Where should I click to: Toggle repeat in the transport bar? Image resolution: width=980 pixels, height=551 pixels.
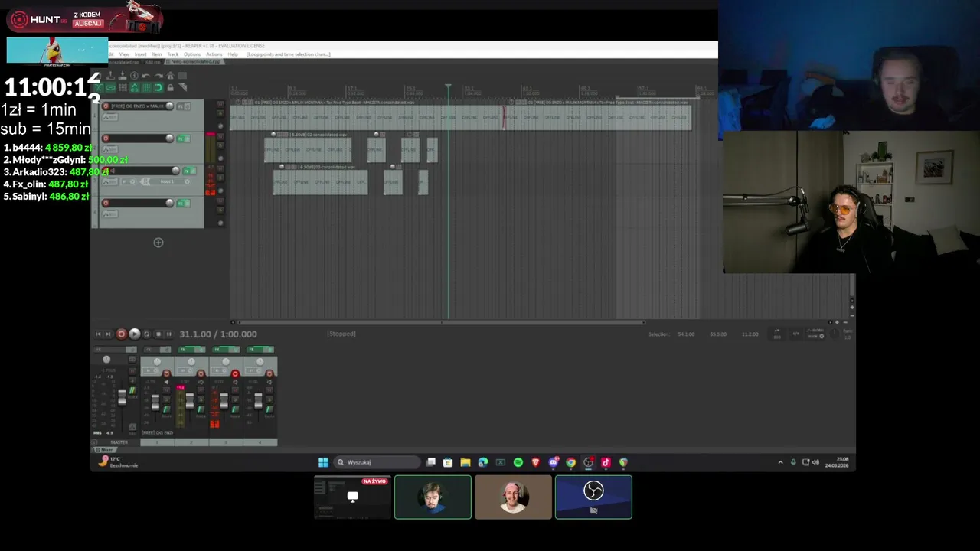tap(146, 334)
